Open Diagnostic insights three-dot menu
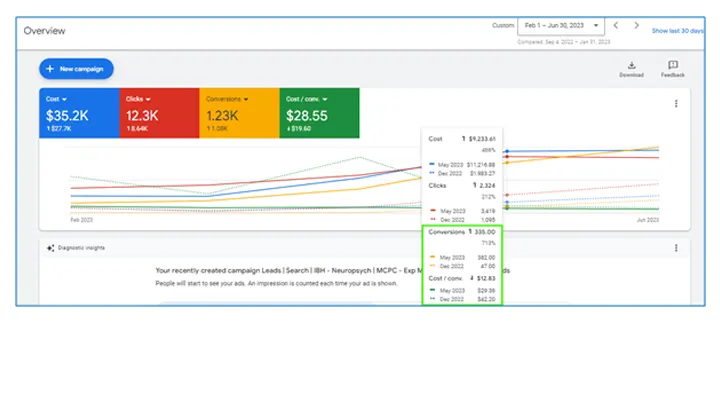 (x=676, y=248)
